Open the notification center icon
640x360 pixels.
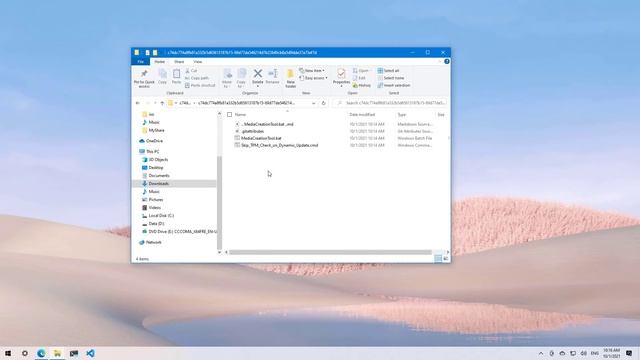(629, 353)
